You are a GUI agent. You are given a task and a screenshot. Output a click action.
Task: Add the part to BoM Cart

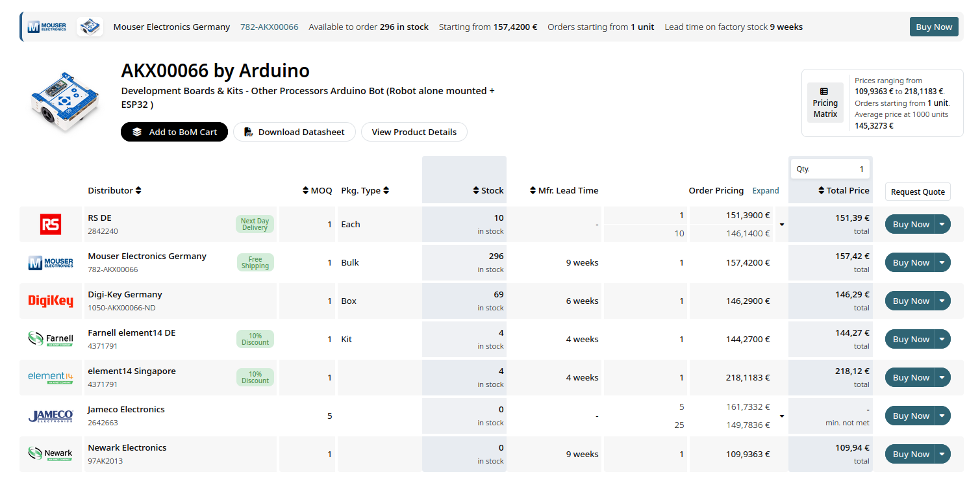coord(174,132)
